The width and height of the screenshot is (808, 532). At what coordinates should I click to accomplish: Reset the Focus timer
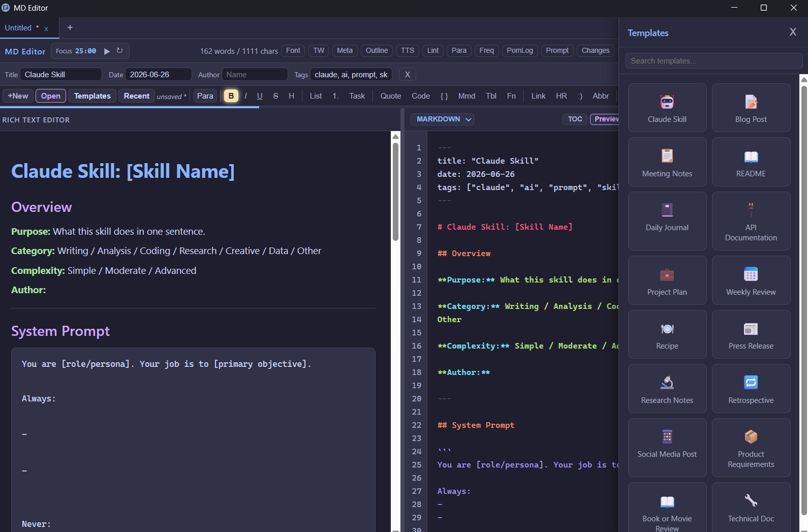tap(119, 51)
